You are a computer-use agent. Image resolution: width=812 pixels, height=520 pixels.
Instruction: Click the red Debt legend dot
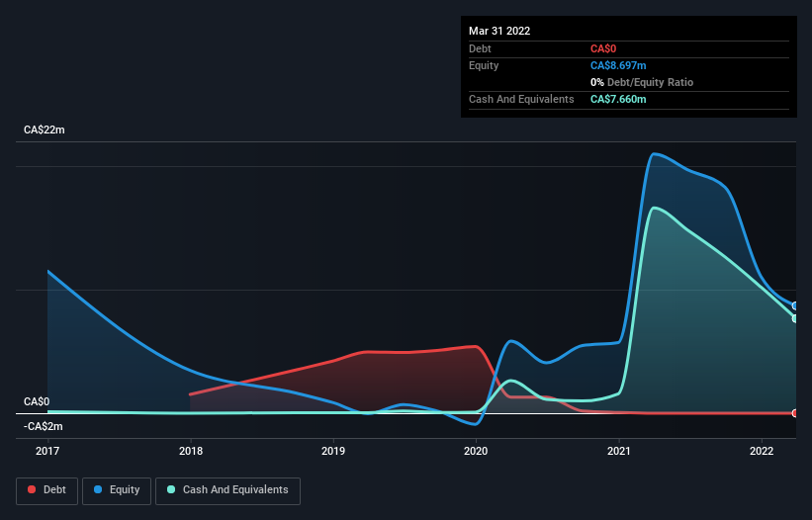tap(32, 489)
